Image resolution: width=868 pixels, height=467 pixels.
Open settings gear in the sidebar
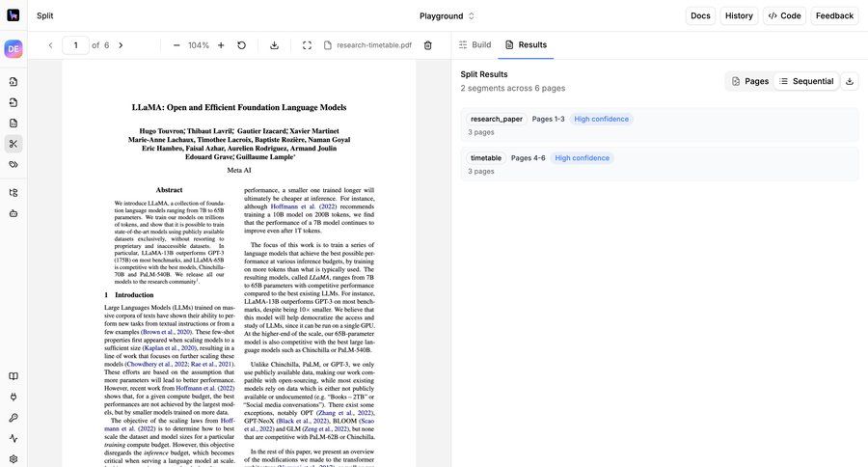(x=14, y=458)
